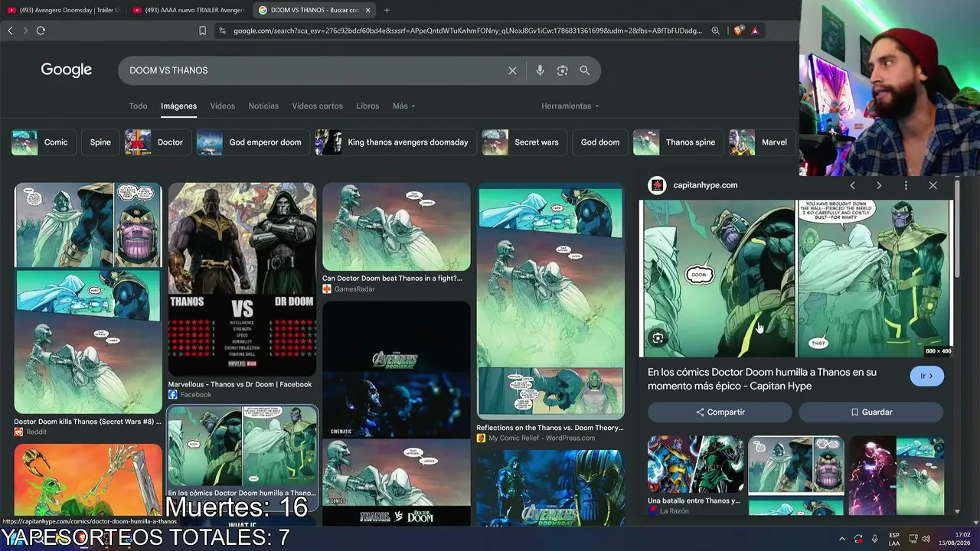Click inside the Google search input field
Viewport: 980px width, 551px height.
[314, 70]
